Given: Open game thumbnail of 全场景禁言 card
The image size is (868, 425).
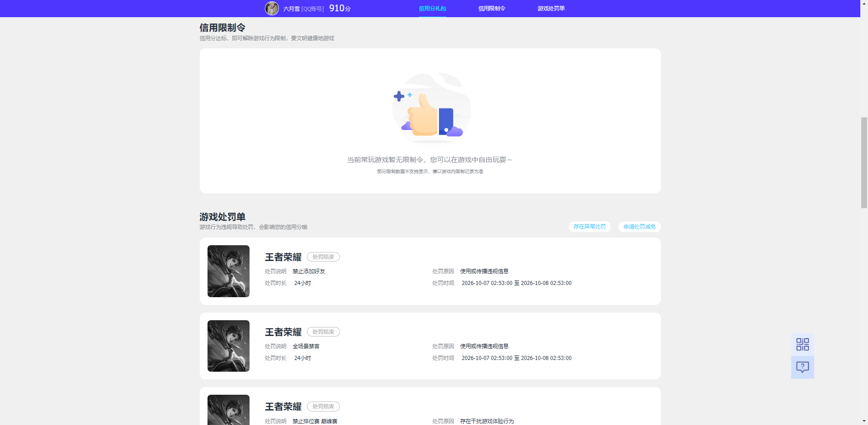Looking at the screenshot, I should point(228,346).
